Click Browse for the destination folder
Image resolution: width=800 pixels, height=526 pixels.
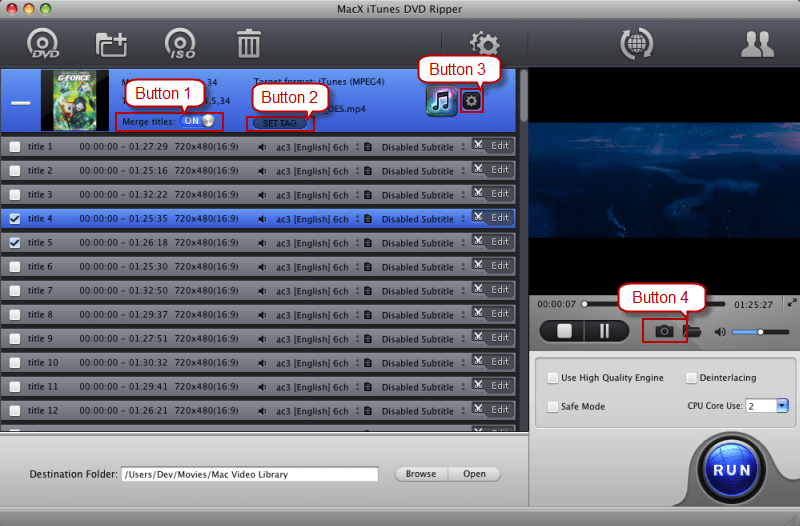click(x=421, y=474)
